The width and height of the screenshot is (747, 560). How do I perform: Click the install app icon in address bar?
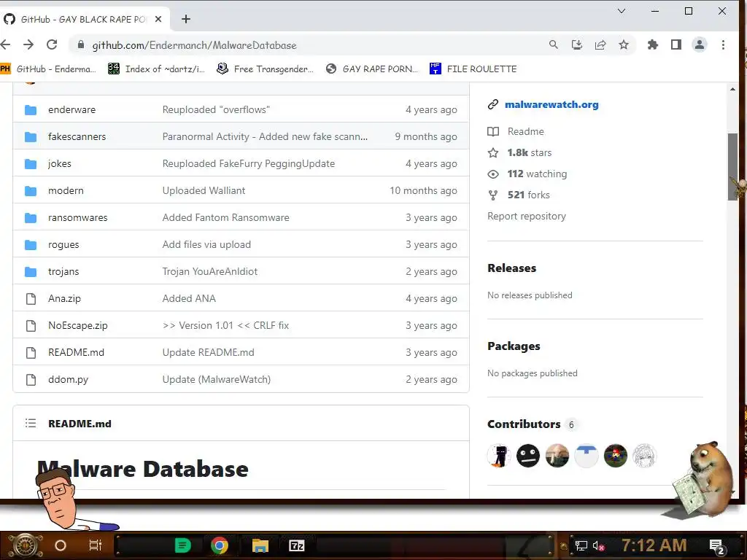(x=577, y=44)
